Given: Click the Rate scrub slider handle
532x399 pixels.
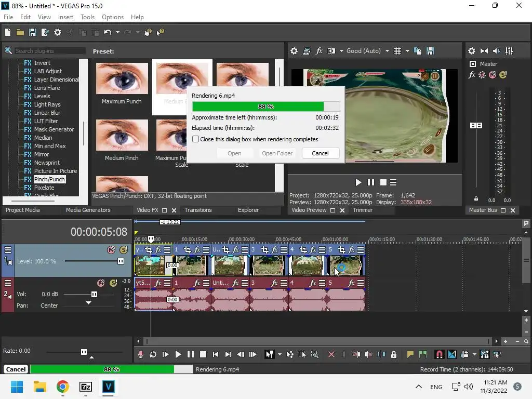Looking at the screenshot, I should [84, 352].
